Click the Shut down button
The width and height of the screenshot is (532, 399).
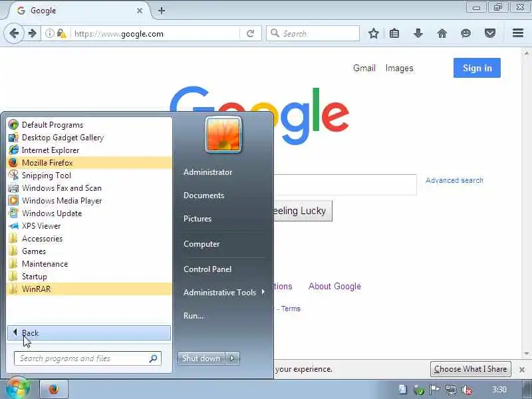201,358
